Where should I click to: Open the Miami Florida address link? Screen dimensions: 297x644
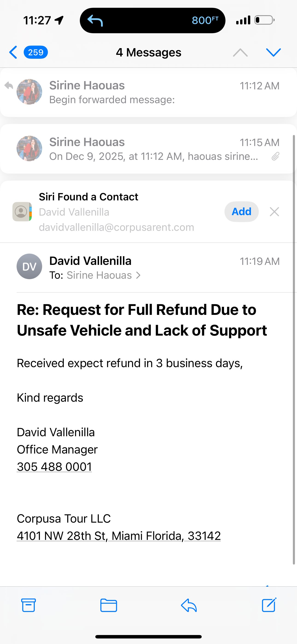(119, 536)
